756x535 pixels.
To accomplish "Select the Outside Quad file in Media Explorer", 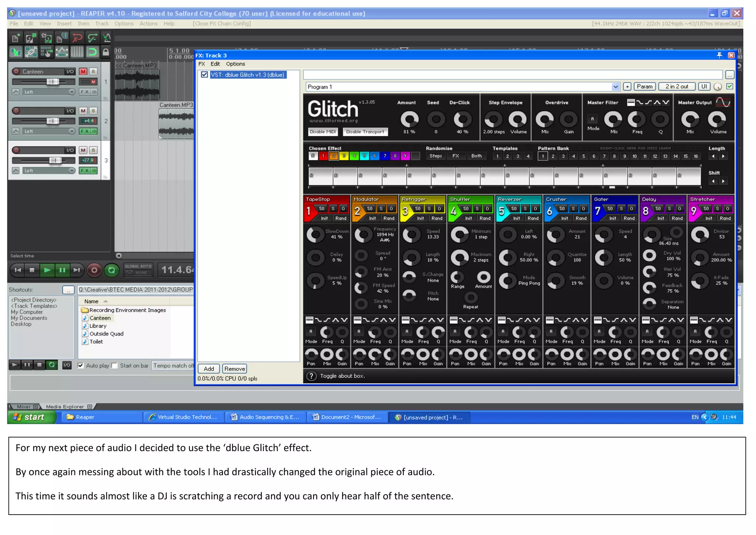I will click(x=106, y=334).
